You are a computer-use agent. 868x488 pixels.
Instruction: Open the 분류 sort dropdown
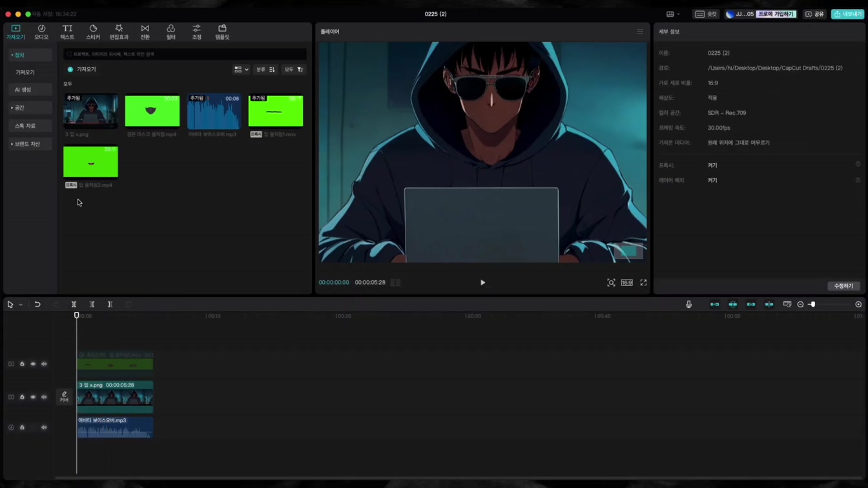point(265,69)
